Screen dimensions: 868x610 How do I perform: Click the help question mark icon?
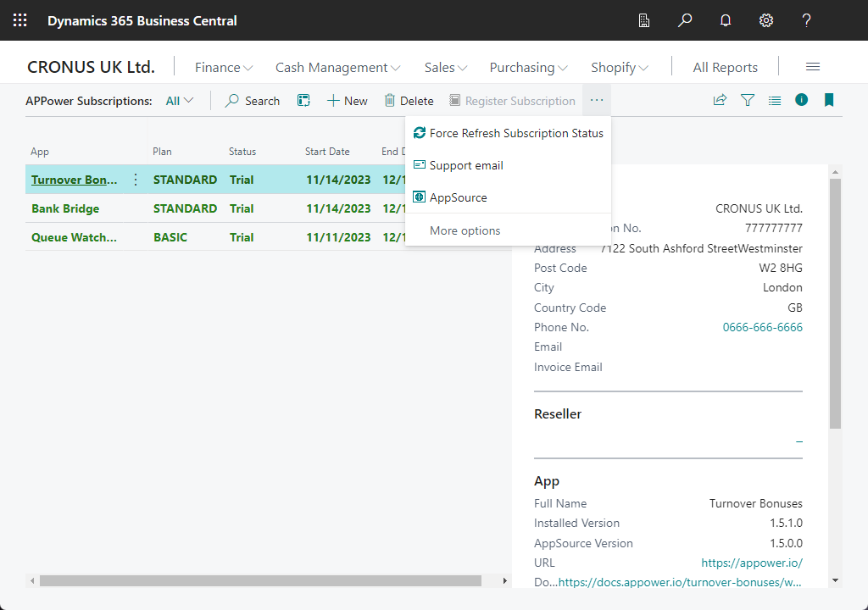coord(807,20)
